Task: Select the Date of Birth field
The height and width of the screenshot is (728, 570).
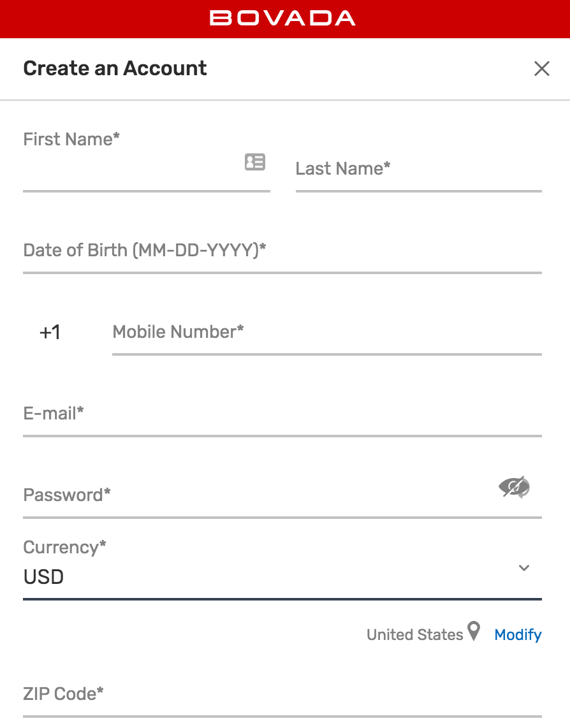Action: (282, 251)
